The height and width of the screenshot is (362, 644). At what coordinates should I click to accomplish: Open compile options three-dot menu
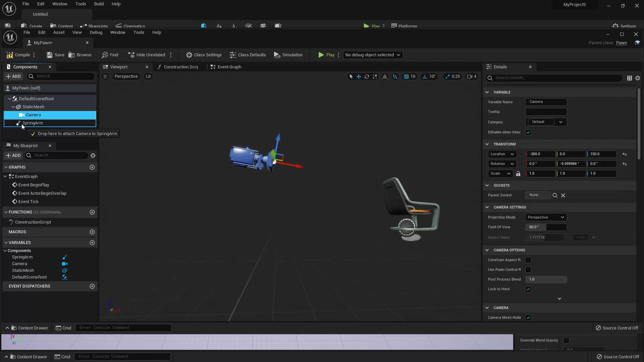pos(34,55)
